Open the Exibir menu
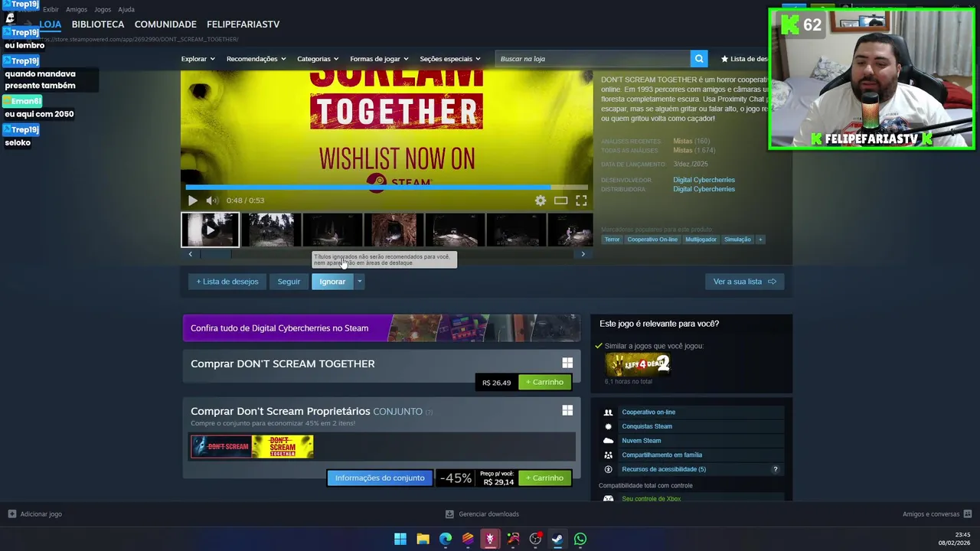This screenshot has height=551, width=980. [x=51, y=9]
